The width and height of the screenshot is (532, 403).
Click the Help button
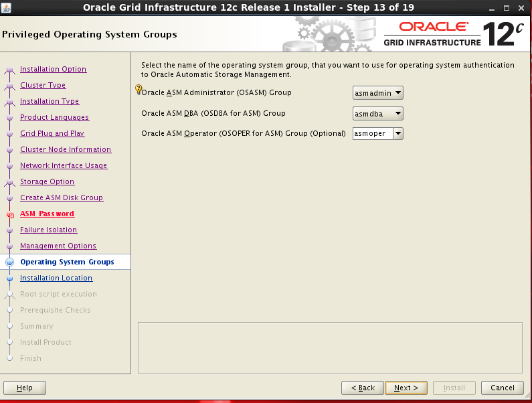click(x=25, y=388)
